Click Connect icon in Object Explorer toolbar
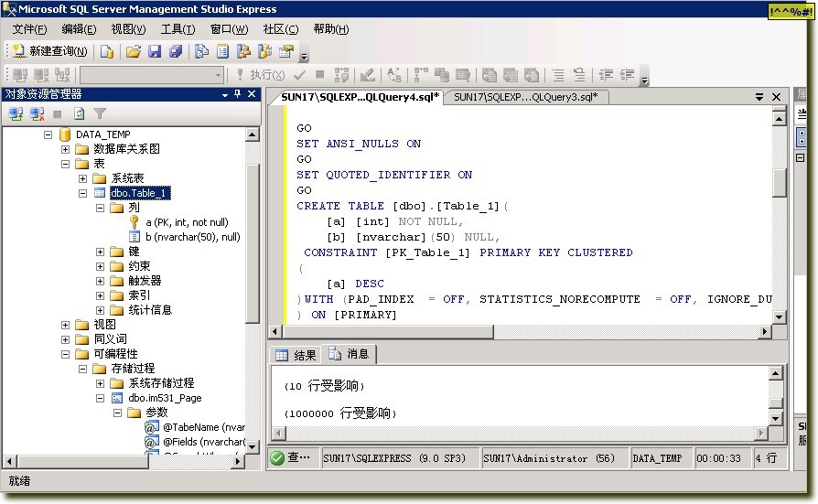This screenshot has width=818, height=504. (16, 114)
